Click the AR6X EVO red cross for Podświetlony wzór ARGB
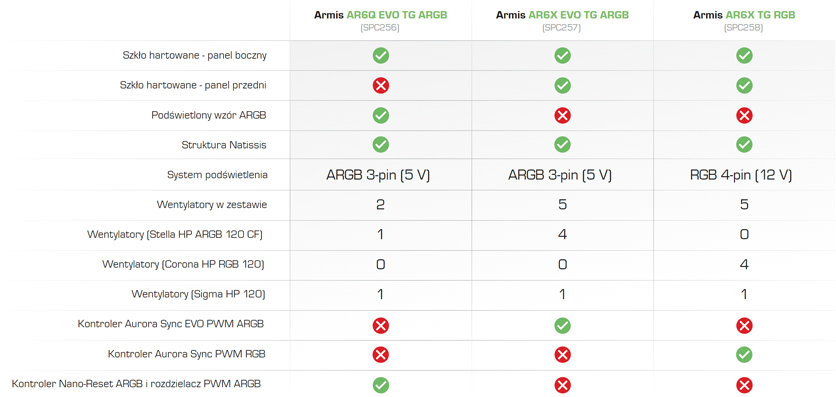This screenshot has height=397, width=836. pos(562,115)
